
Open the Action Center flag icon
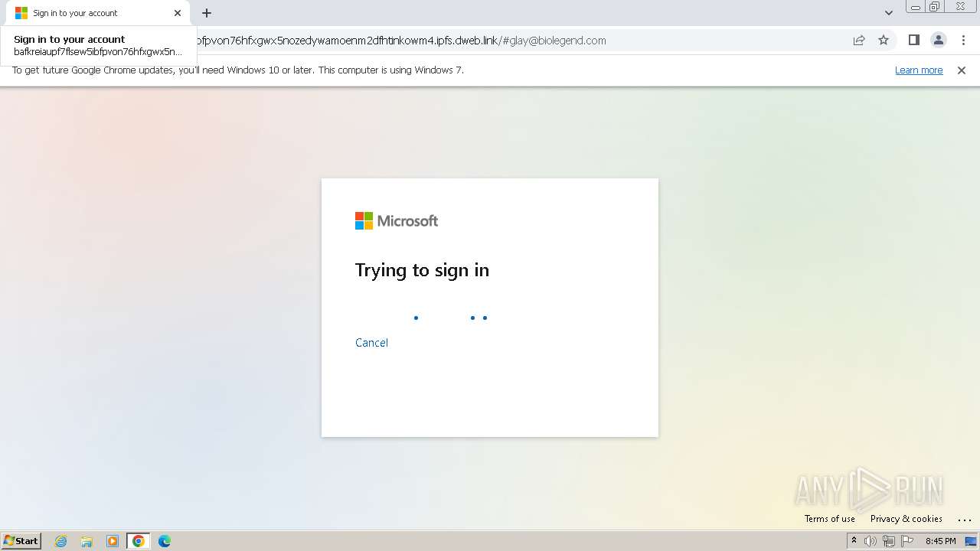907,541
